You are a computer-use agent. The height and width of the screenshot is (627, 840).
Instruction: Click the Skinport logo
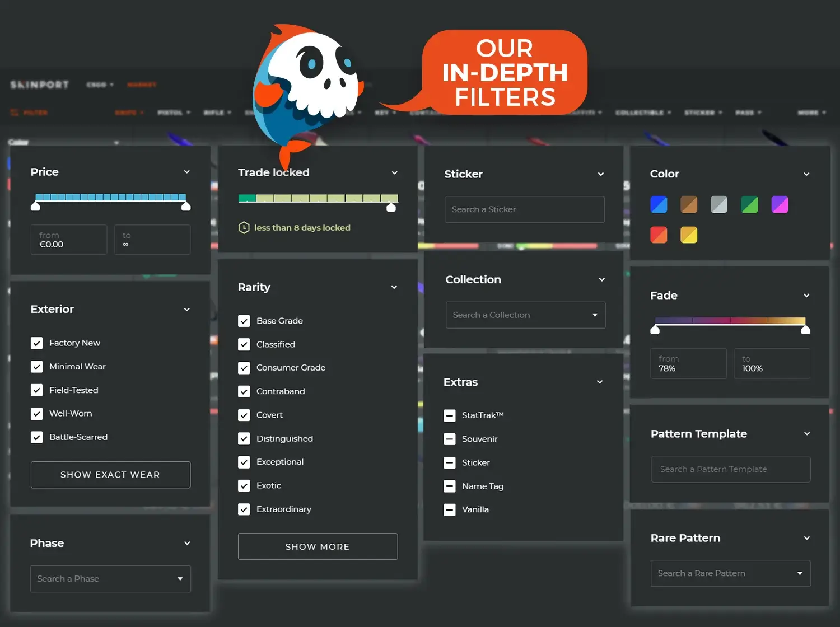tap(39, 85)
